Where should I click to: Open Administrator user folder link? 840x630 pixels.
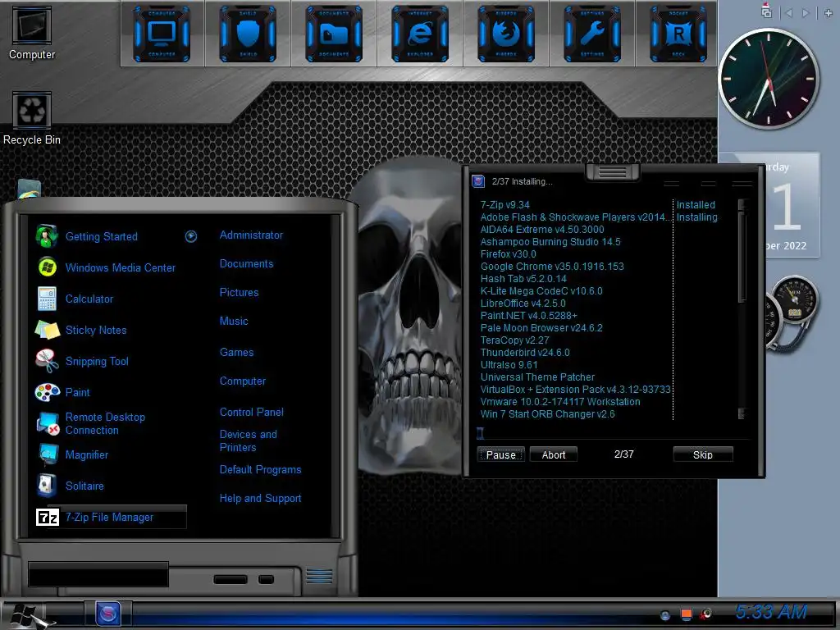coord(251,235)
